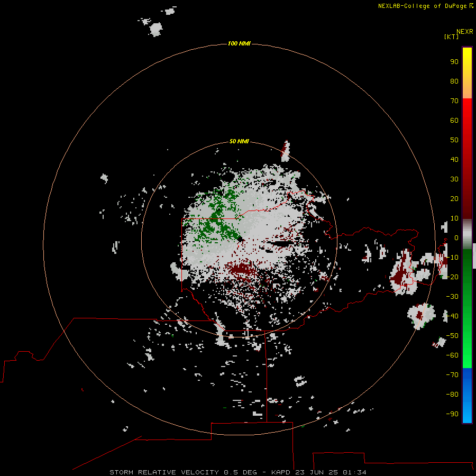Click the -10 value on the velocity scale
Screen dimensions: 476x476
tap(452, 258)
